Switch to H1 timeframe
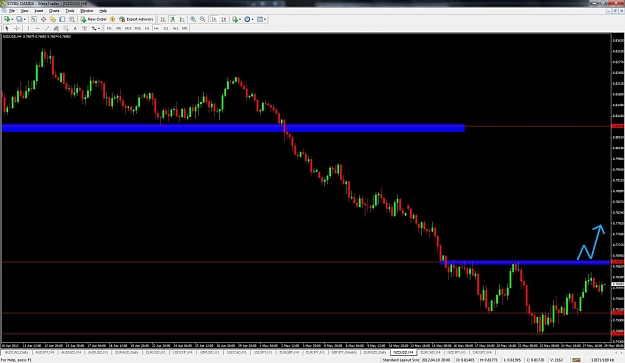Screen dimensions: 625x363 [x=147, y=28]
